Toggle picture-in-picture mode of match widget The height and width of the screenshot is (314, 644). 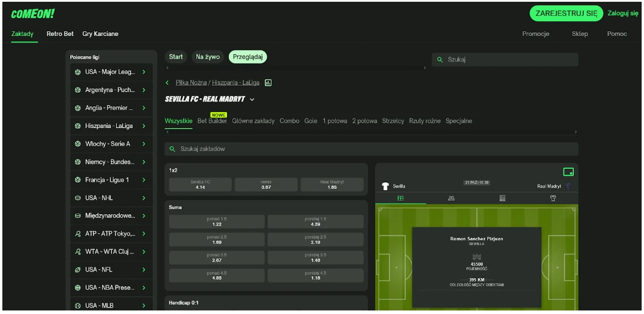pyautogui.click(x=568, y=172)
